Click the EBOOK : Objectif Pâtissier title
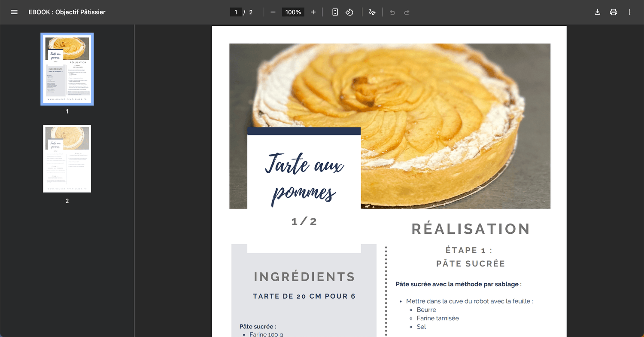Image resolution: width=644 pixels, height=337 pixels. tap(67, 12)
